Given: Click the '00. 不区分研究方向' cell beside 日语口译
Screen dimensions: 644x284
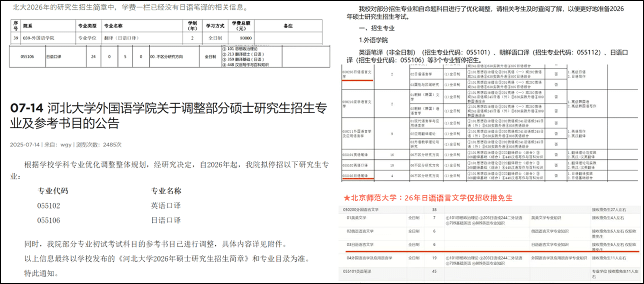Looking at the screenshot, I should coord(167,57).
